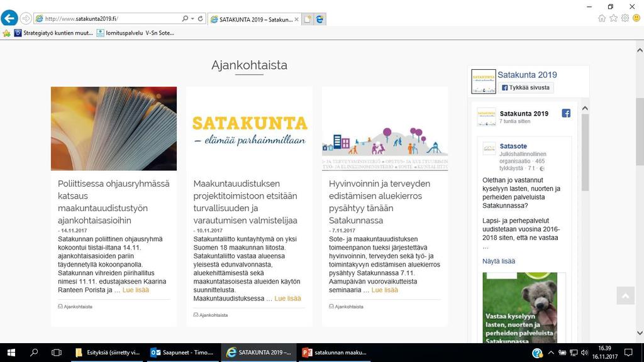
Task: Open the book pages article thumbnail
Action: 114,128
